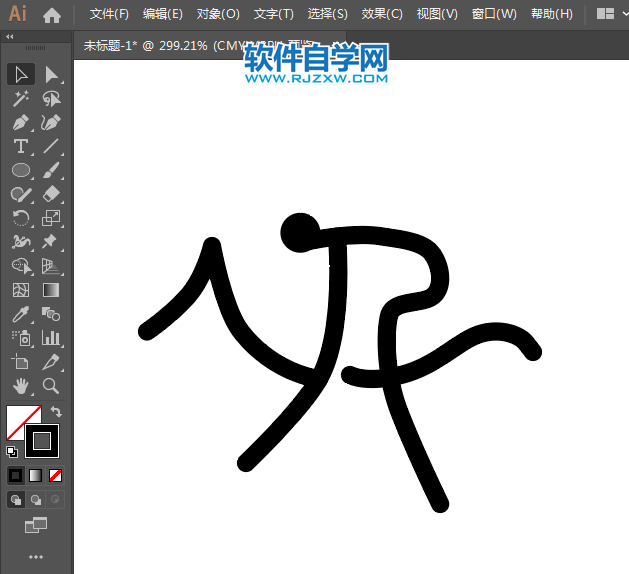Open the 编辑(E) menu
629x574 pixels.
click(162, 14)
